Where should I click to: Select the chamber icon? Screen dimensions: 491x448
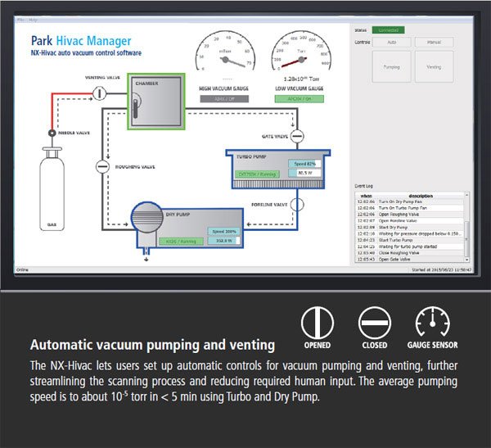pyautogui.click(x=155, y=103)
